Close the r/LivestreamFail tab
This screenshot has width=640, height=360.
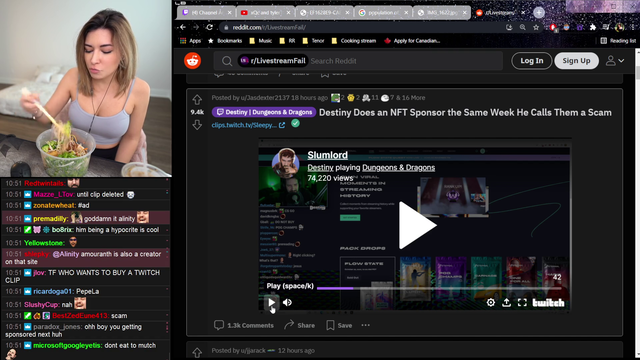tap(523, 13)
